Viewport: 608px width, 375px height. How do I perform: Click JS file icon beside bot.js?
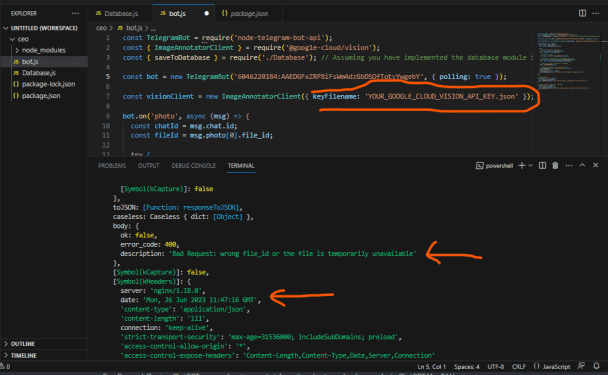tap(16, 62)
